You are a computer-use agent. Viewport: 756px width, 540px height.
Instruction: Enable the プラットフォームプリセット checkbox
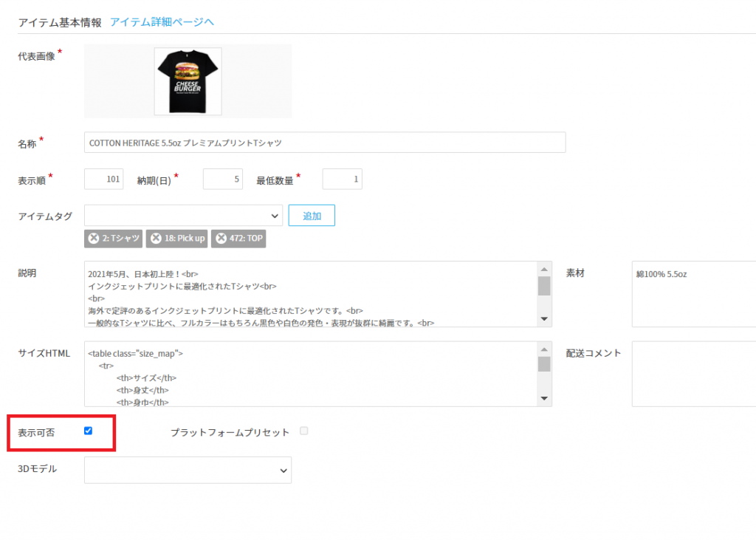click(303, 431)
